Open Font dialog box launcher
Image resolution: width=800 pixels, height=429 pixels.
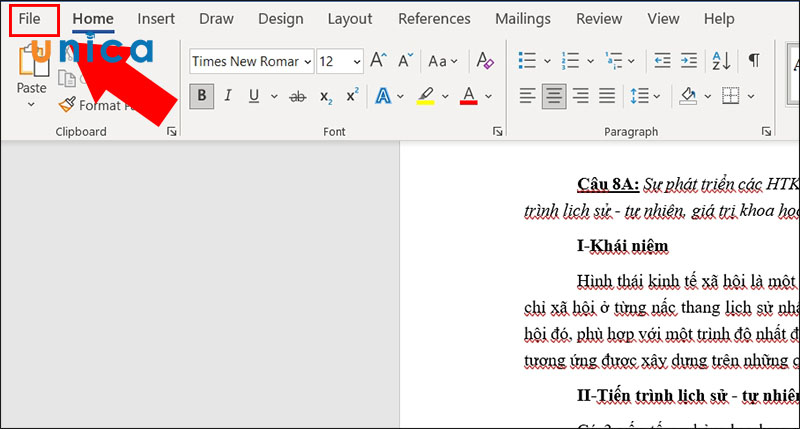(x=498, y=131)
